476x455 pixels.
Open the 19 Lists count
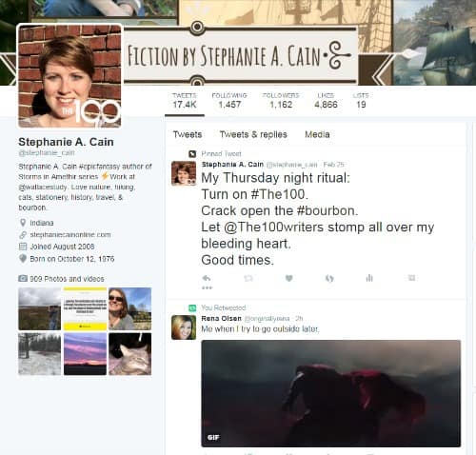point(361,101)
